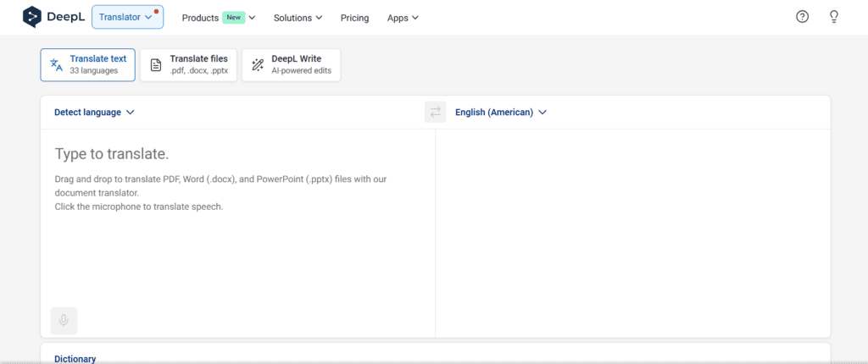Open the Detect language source dropdown
Image resolution: width=868 pixels, height=364 pixels.
[x=94, y=113]
